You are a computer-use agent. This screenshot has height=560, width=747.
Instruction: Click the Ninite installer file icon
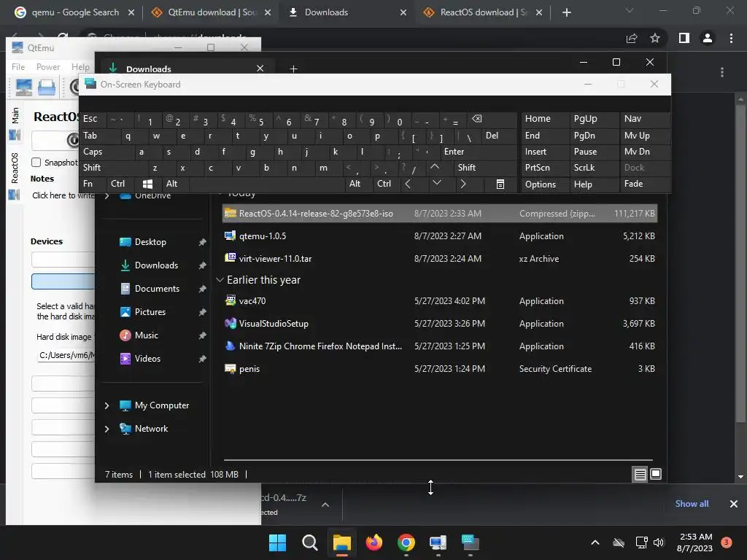click(x=230, y=346)
